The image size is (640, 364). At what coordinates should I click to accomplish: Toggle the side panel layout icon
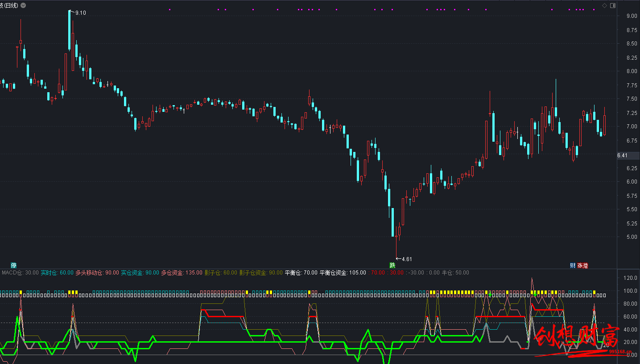(613, 5)
